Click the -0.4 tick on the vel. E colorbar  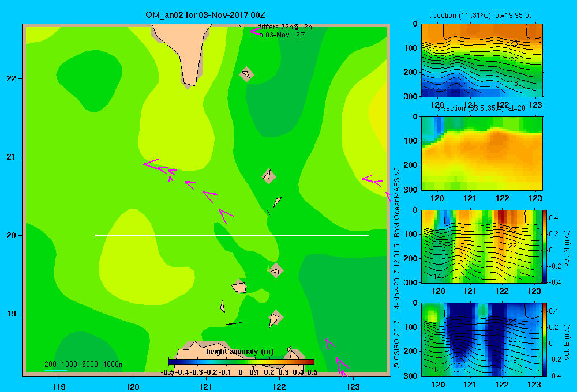coord(554,375)
